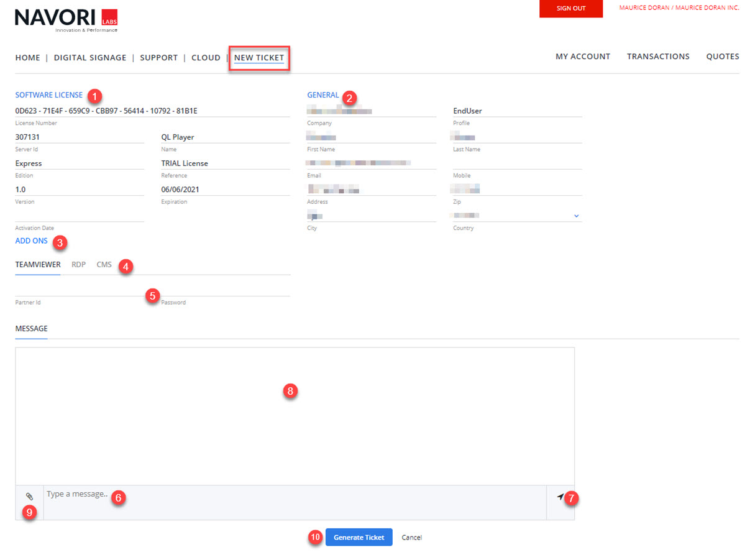Click the Profile field showing EndUser
Image resolution: width=745 pixels, height=560 pixels.
(518, 111)
